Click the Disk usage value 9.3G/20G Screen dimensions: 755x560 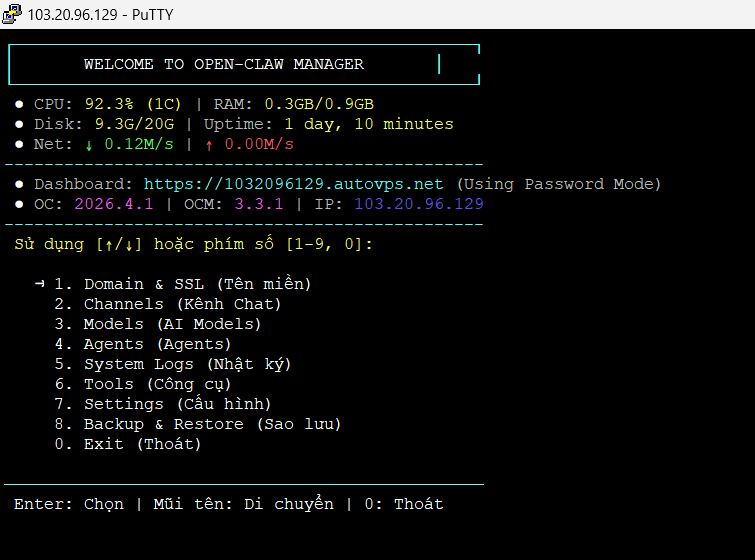(134, 124)
